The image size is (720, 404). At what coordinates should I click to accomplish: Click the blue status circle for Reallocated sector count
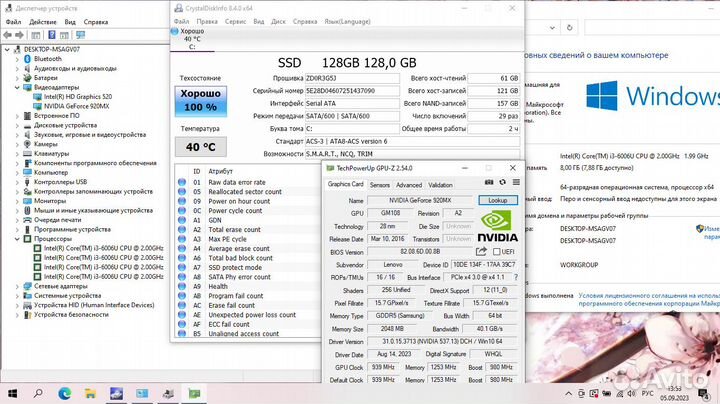tap(182, 191)
